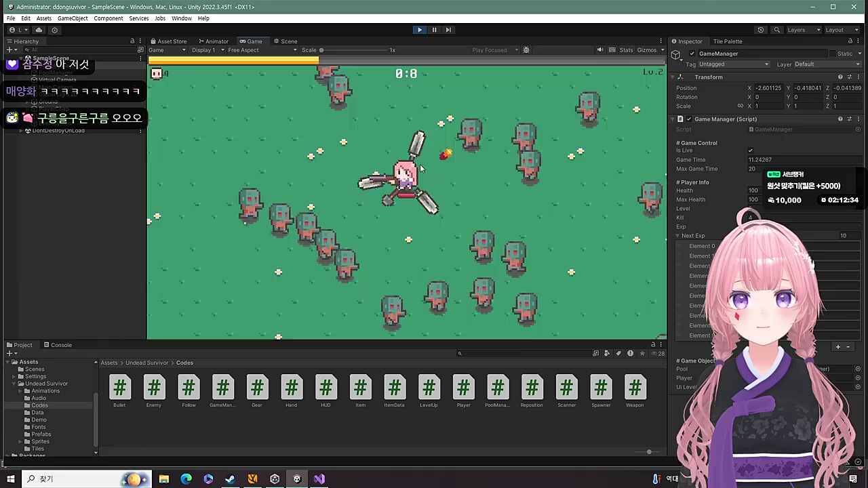The image size is (868, 488).
Task: Open File Explorer from the taskbar
Action: (x=163, y=479)
